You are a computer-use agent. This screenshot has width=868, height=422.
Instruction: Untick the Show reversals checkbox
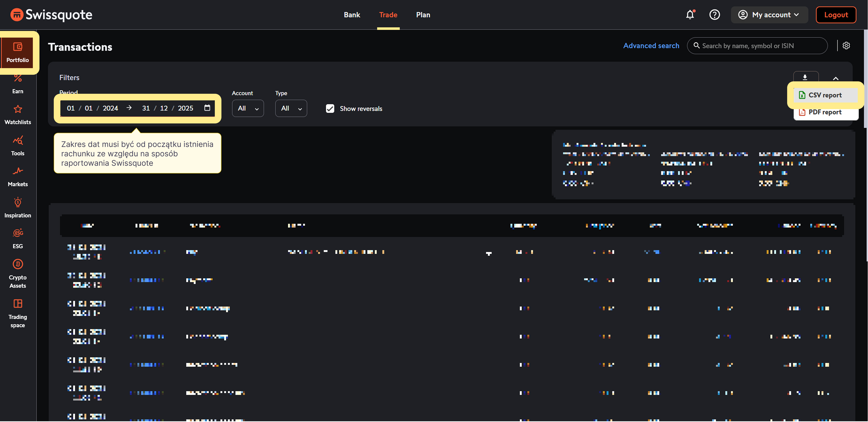click(x=330, y=109)
